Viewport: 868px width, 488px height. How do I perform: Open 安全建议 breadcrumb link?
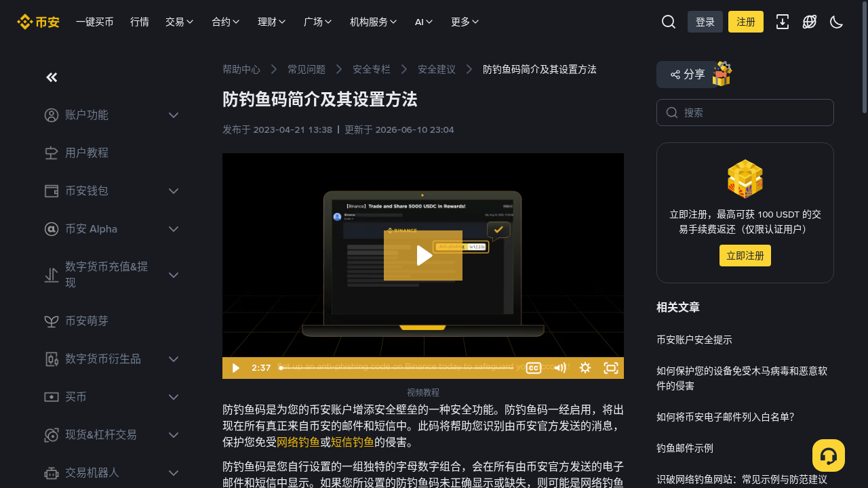[x=437, y=69]
